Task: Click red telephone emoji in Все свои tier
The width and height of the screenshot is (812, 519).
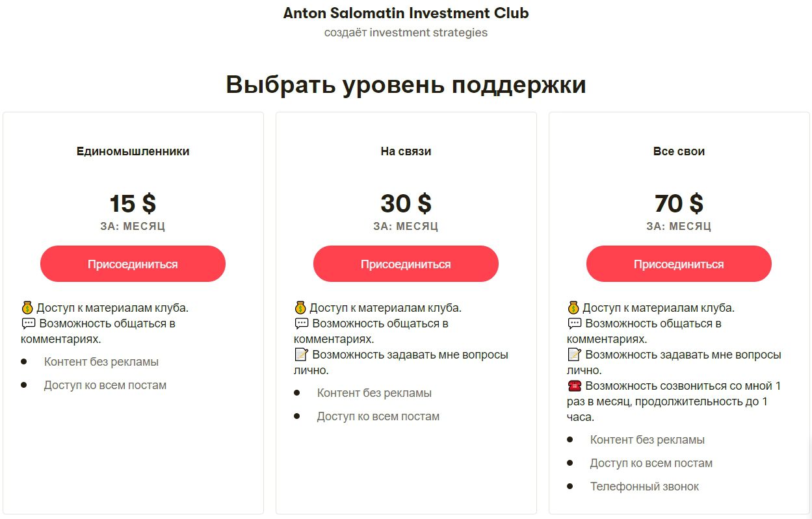Action: [x=574, y=386]
